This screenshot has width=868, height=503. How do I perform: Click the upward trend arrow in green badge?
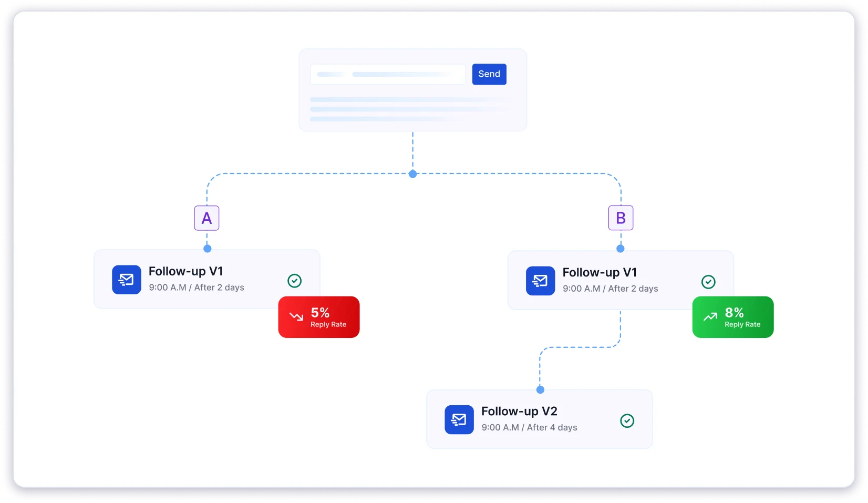click(710, 317)
